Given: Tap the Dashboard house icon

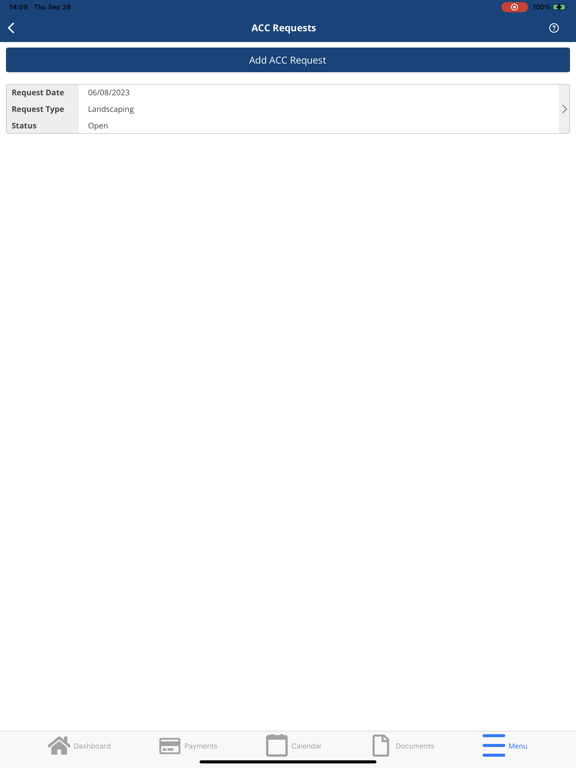Looking at the screenshot, I should (x=59, y=745).
